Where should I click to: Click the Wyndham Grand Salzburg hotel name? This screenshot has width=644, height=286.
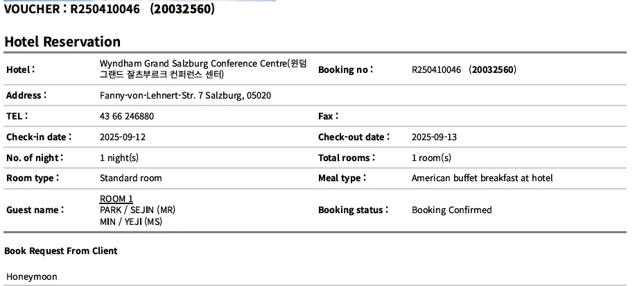coord(203,69)
